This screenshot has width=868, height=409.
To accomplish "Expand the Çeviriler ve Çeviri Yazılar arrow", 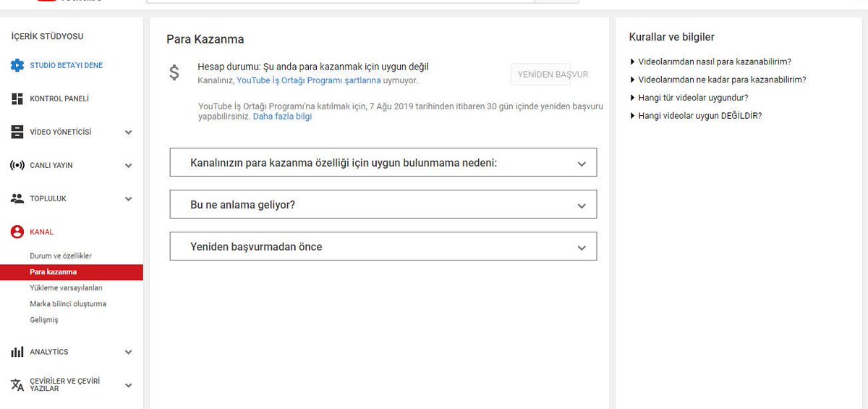I will 128,386.
